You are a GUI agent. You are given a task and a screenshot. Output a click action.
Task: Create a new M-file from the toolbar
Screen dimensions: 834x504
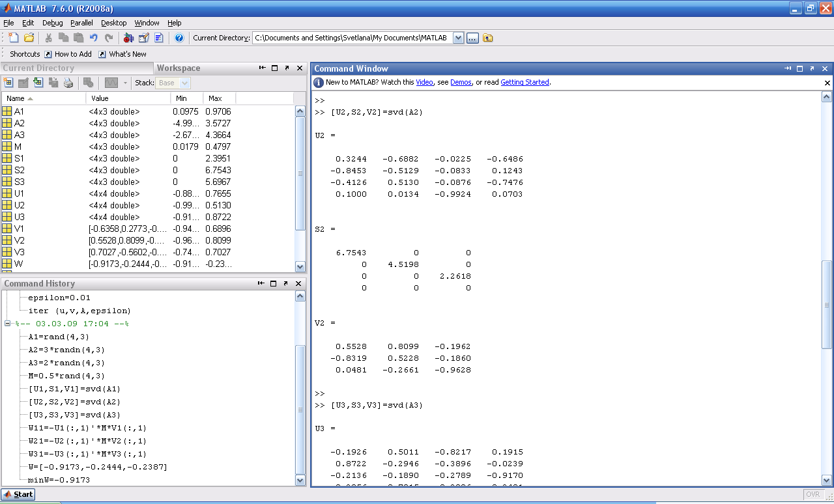pyautogui.click(x=14, y=38)
